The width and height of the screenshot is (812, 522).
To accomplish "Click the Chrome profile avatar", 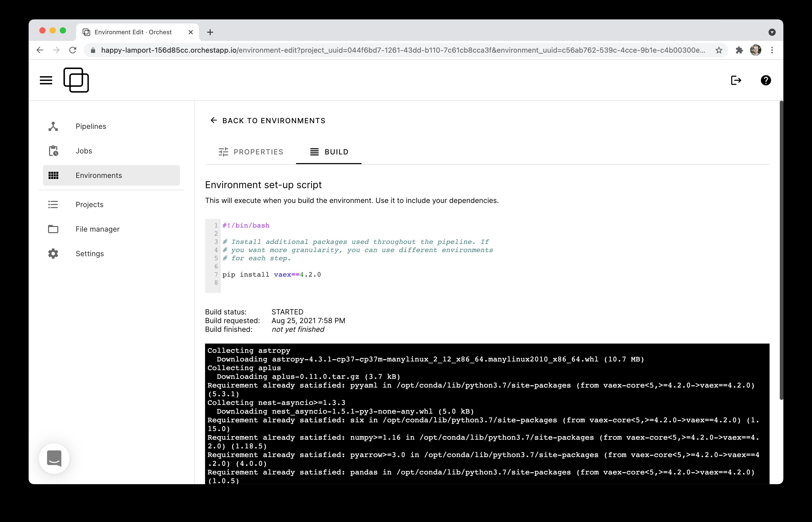I will pos(756,50).
